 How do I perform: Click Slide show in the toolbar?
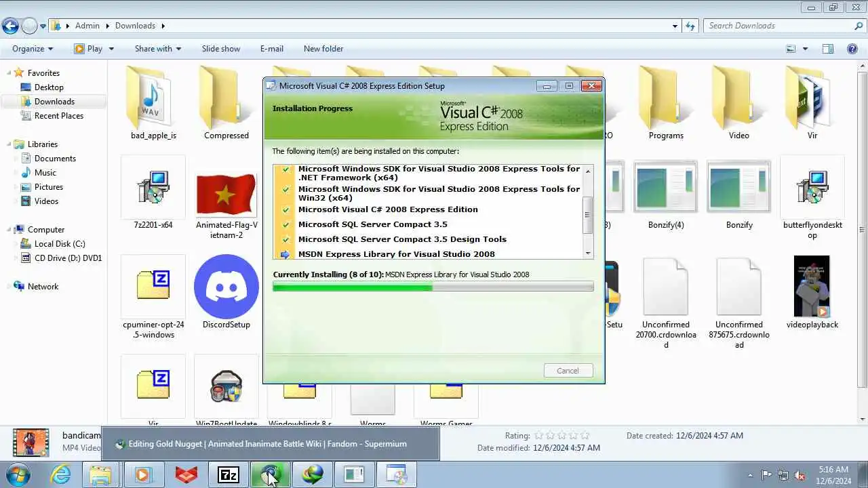pyautogui.click(x=221, y=49)
